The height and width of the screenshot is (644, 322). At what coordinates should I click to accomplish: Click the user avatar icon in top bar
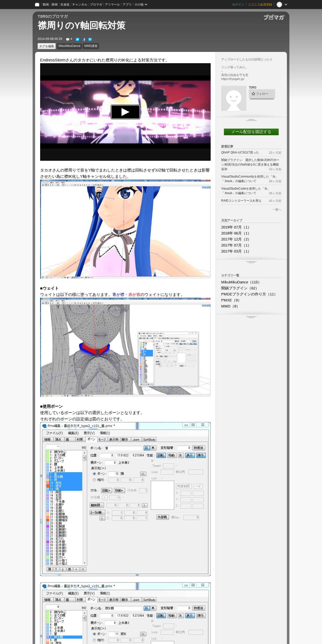[279, 5]
